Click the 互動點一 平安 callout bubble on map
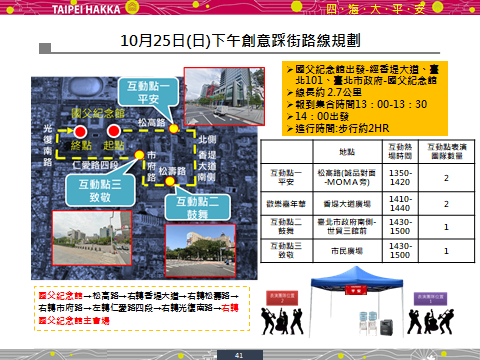480x360 pixels. [x=148, y=92]
